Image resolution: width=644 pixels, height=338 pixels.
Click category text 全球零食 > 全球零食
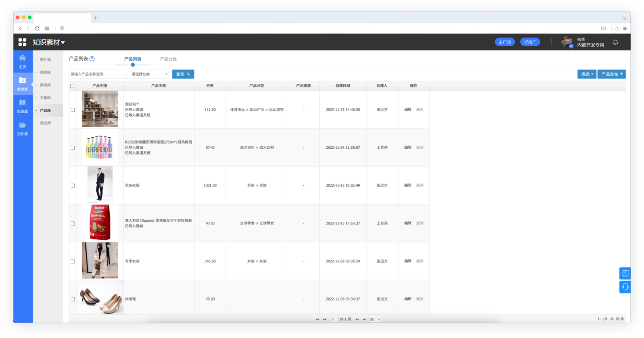[x=257, y=223]
